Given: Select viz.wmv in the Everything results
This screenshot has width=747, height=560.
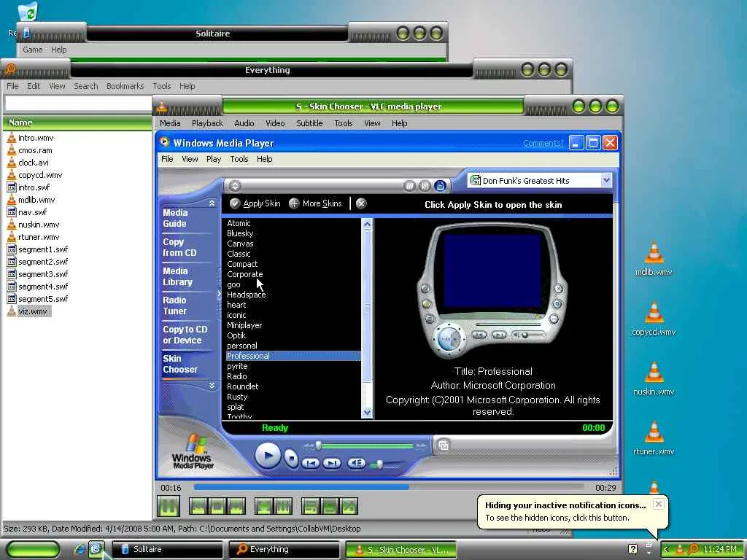Looking at the screenshot, I should click(x=32, y=311).
